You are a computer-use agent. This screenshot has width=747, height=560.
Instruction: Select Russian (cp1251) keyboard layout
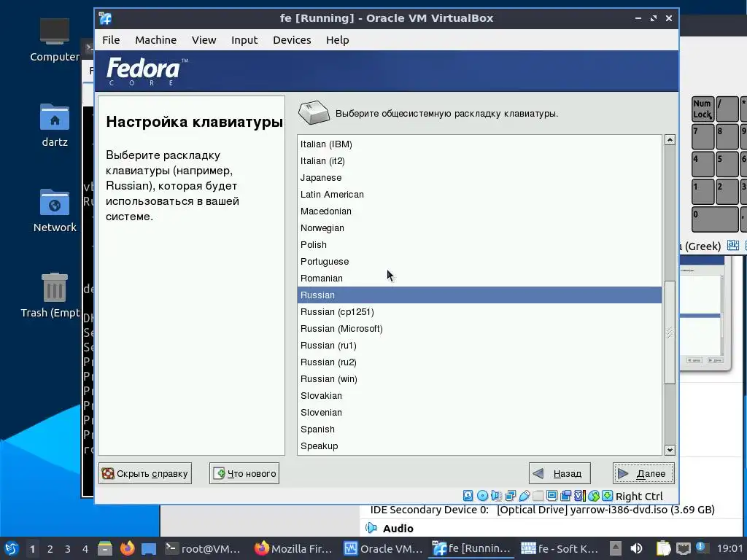pyautogui.click(x=479, y=312)
